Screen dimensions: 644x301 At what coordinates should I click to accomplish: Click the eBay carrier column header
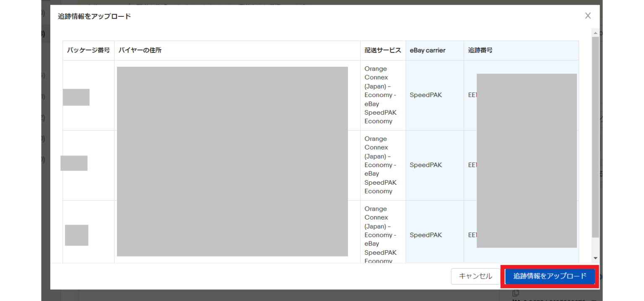point(428,50)
